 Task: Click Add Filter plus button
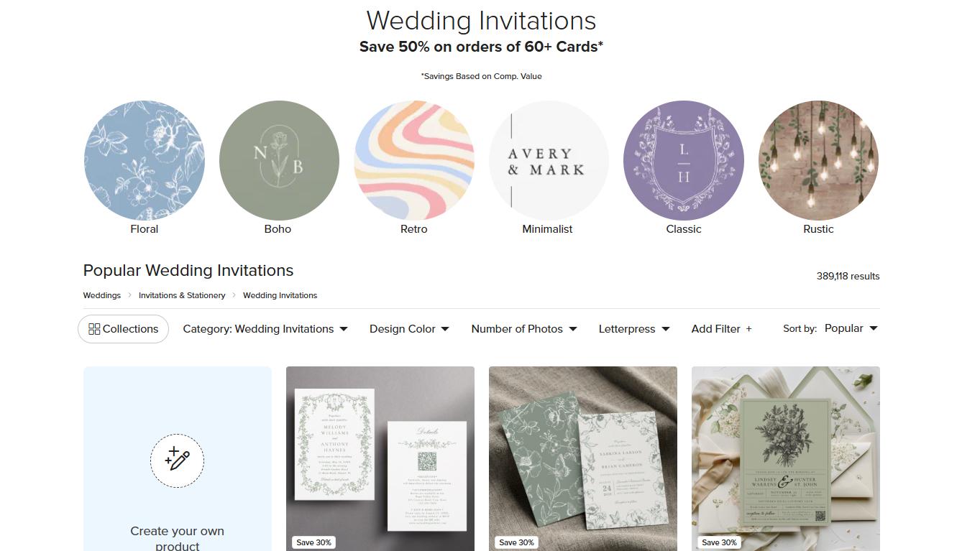point(722,329)
